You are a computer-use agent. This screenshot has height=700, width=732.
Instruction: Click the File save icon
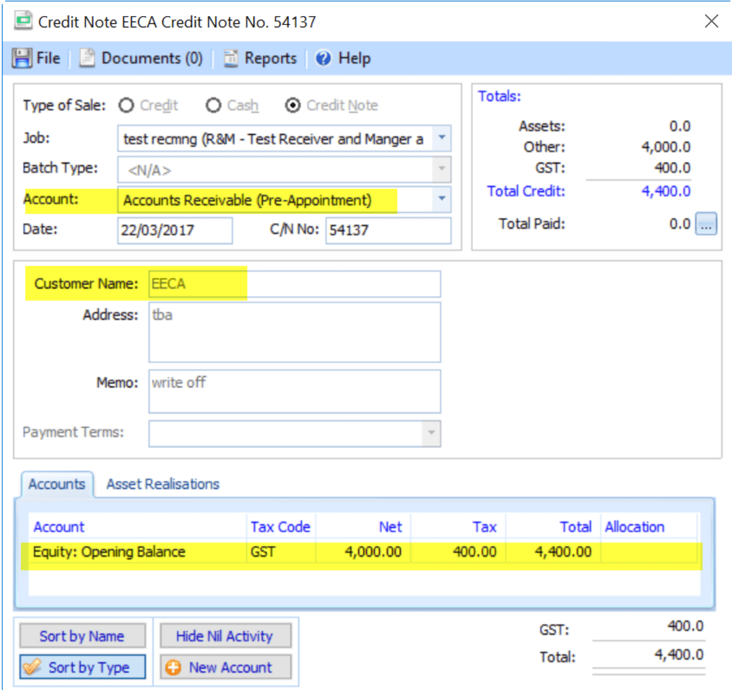[23, 58]
